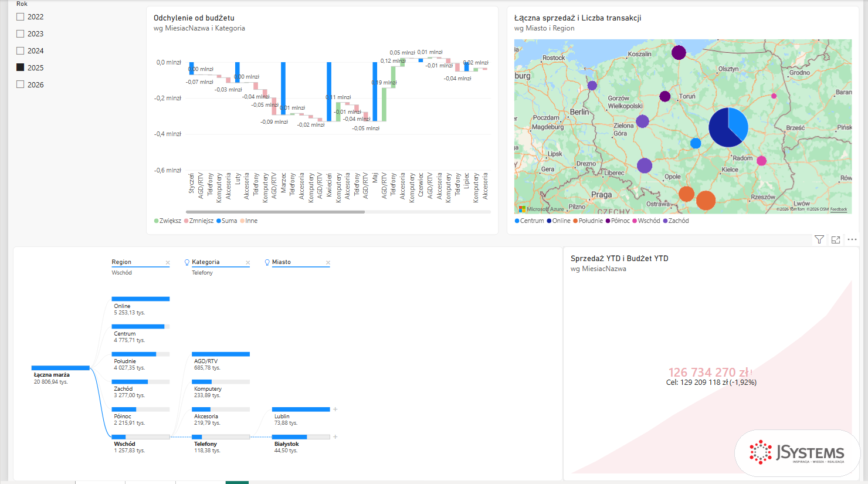
Task: Click Zmniejsz legend swatch in waterfall chart
Action: (187, 221)
